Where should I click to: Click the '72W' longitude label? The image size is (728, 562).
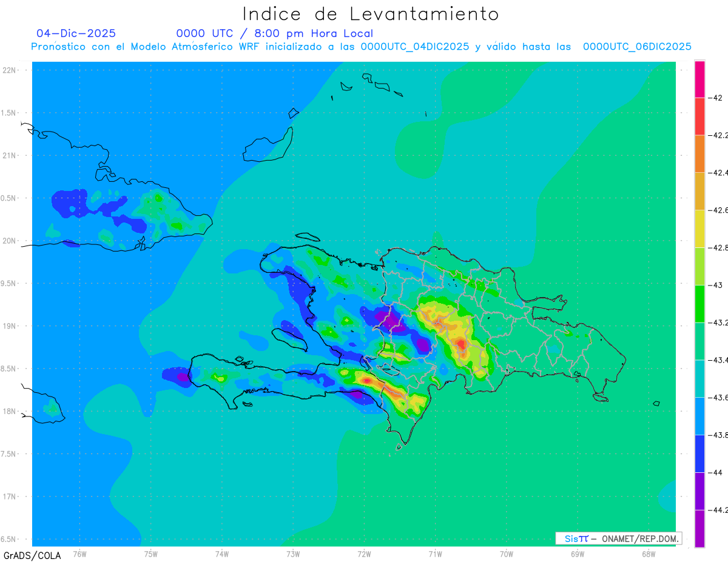click(364, 554)
